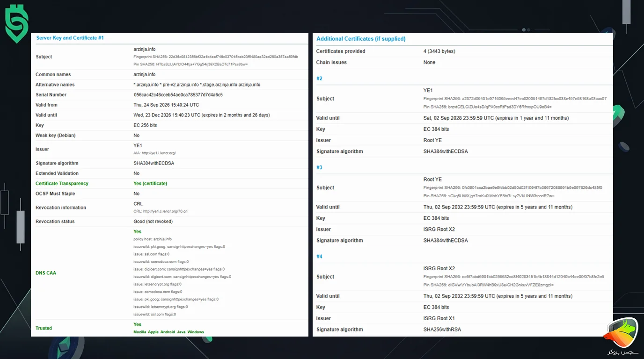Select the "issue: letsencrypt.org flags:0" entry

click(x=158, y=284)
